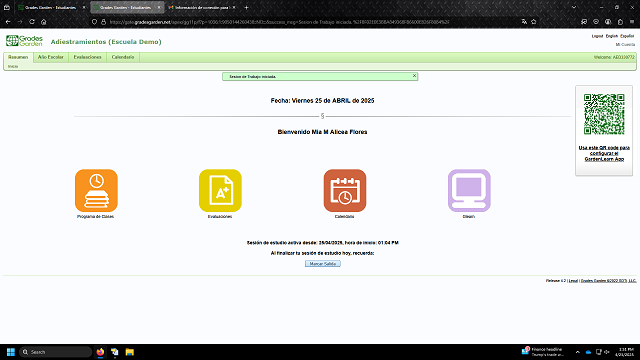Click the address bar URL

click(x=279, y=22)
